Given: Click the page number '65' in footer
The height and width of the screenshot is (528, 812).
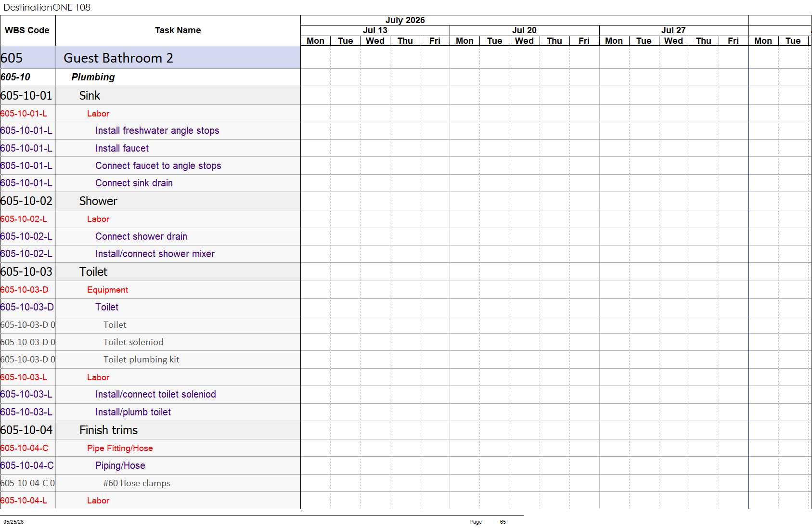Looking at the screenshot, I should pos(503,522).
